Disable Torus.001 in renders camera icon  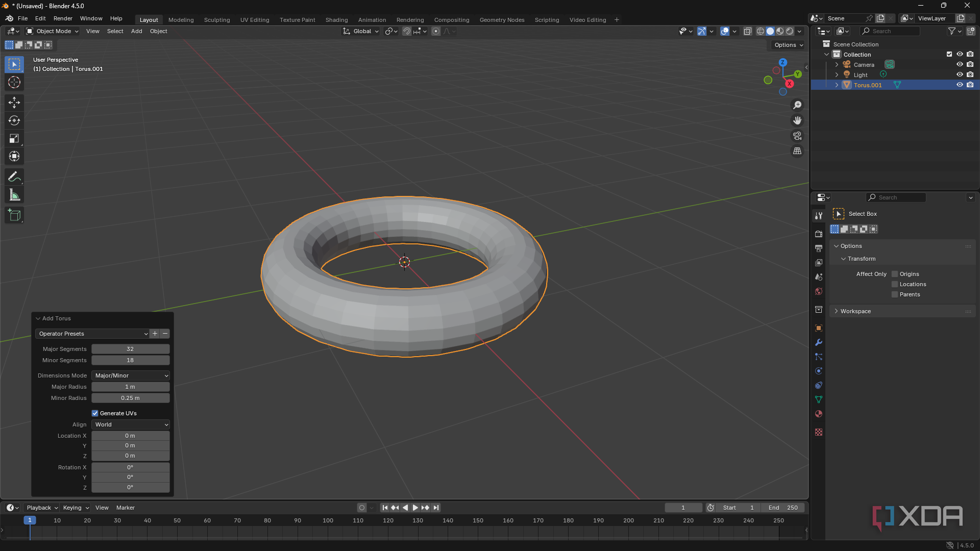[970, 85]
